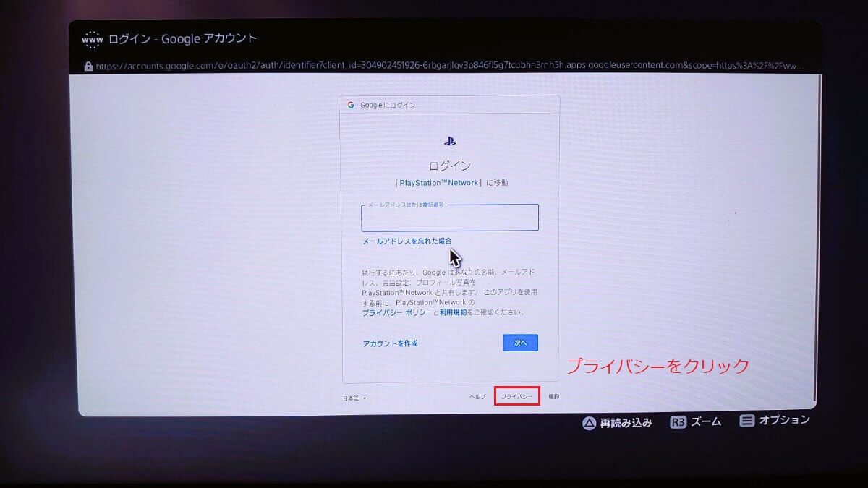Click the R3 ズーム icon
The image size is (868, 488).
pos(678,422)
